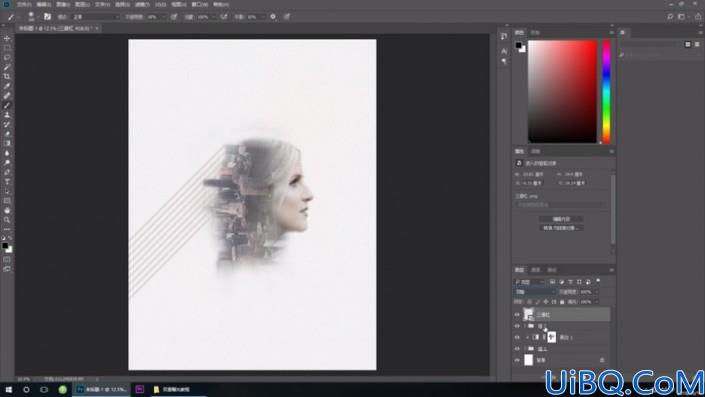Select the Quick Selection tool
The width and height of the screenshot is (705, 397).
click(x=7, y=67)
